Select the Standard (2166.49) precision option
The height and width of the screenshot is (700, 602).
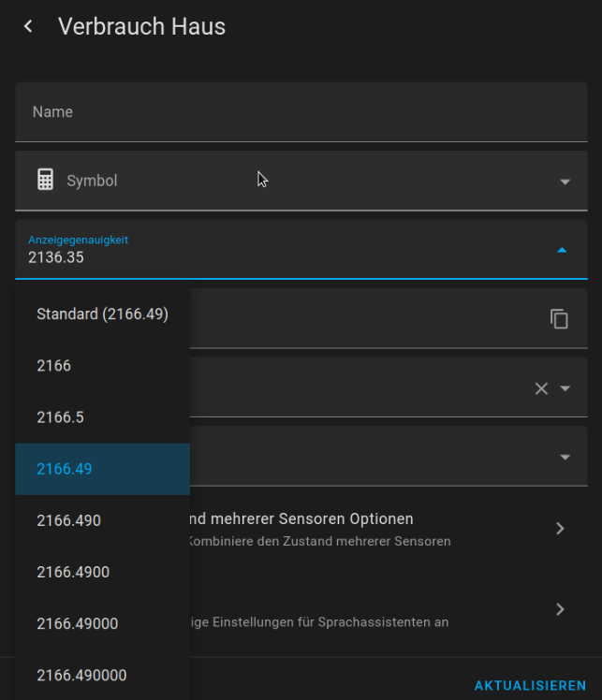coord(102,314)
